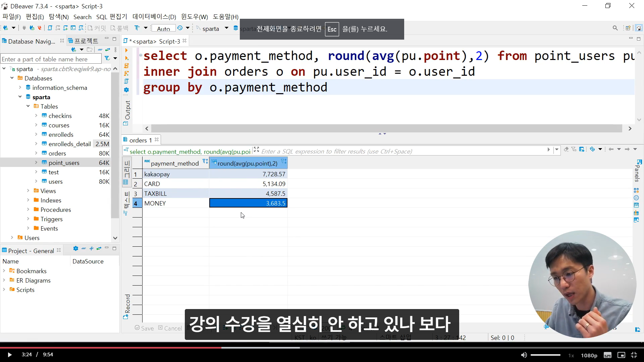
Task: Click the Project panel plus create icon
Action: (x=91, y=249)
